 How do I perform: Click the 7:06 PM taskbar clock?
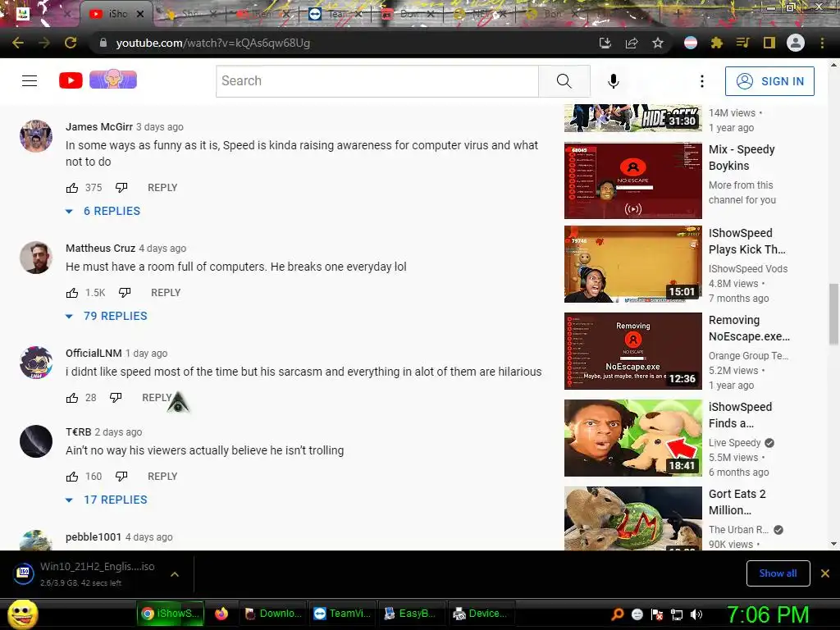pos(767,614)
